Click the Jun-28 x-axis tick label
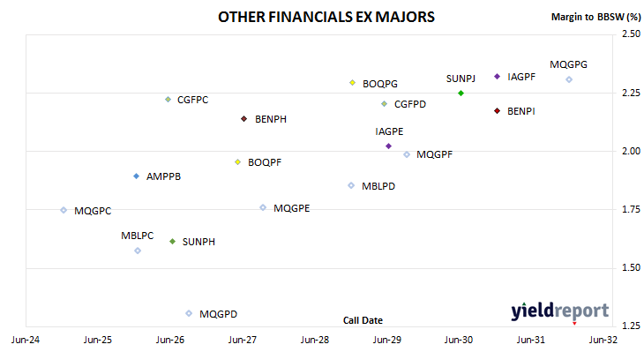 (315, 340)
